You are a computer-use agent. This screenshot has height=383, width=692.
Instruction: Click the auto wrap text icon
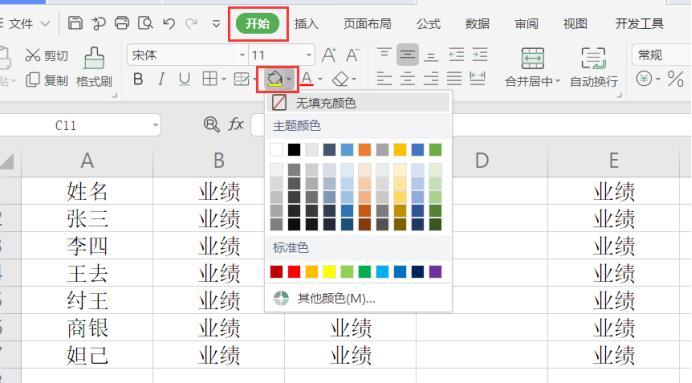[x=593, y=58]
